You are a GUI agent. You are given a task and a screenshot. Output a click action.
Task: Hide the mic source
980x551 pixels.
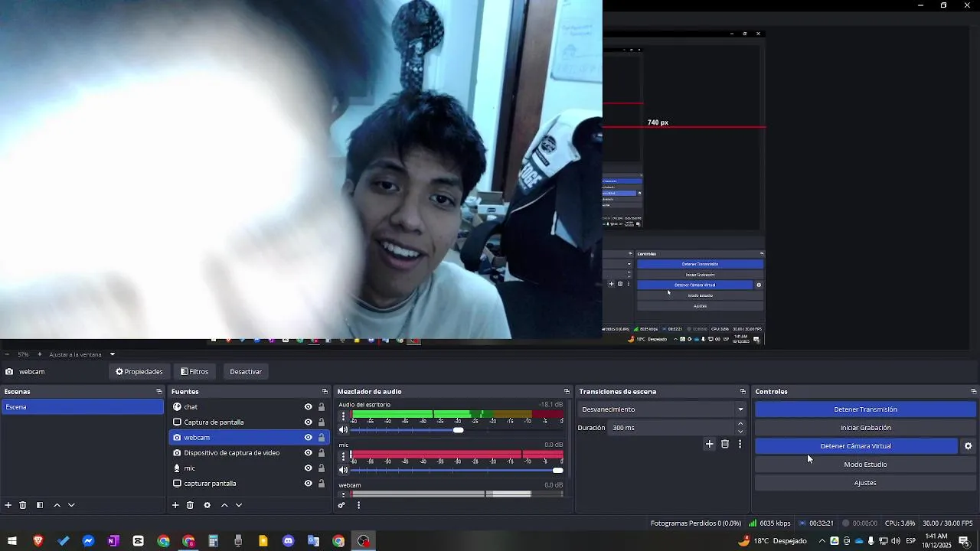tap(308, 468)
